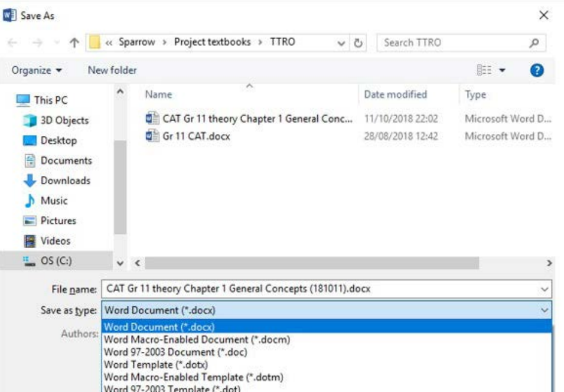This screenshot has height=392, width=564.
Task: Click Sparrow in the address path
Action: pos(136,42)
